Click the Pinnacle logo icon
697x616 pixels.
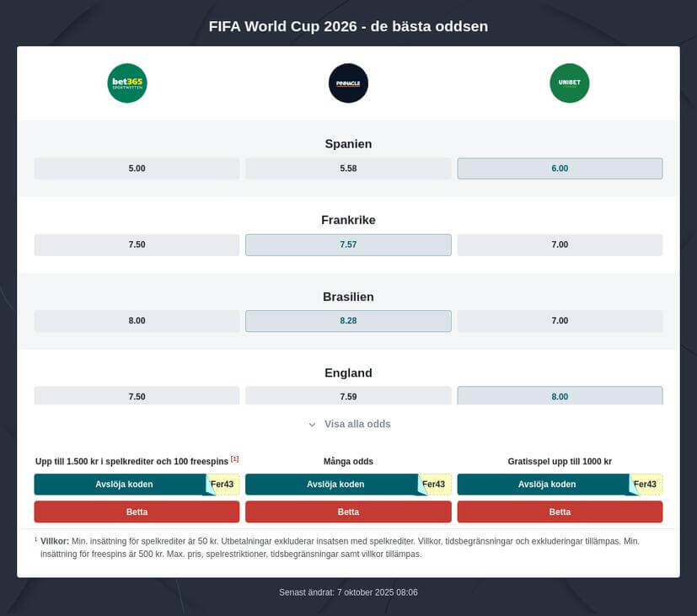[x=348, y=83]
